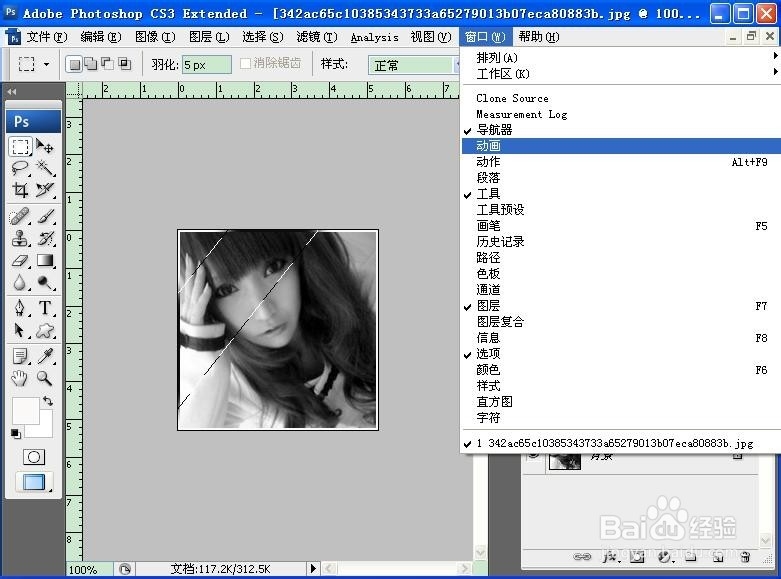Screen dimensions: 781x579
Task: Open layer style fx menu
Action: click(610, 557)
